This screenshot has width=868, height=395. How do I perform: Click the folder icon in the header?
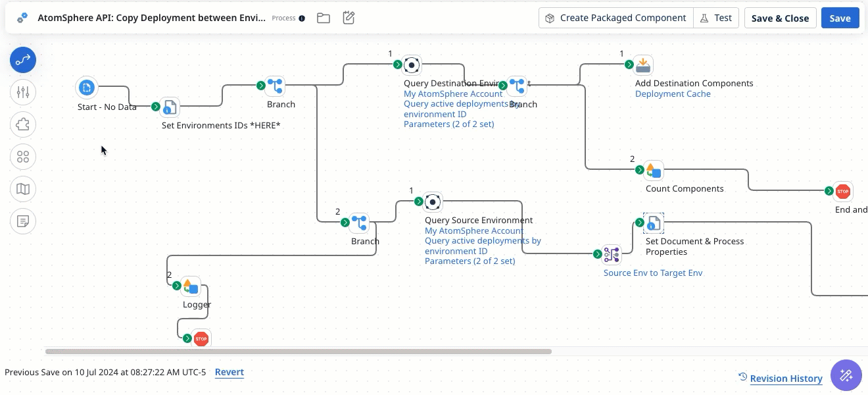324,18
